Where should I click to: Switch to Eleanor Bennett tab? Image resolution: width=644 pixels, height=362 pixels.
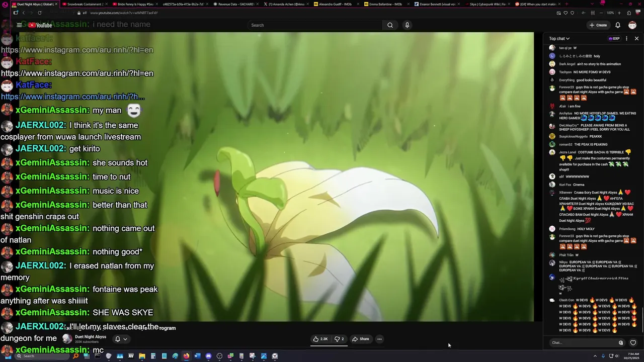[x=437, y=4]
